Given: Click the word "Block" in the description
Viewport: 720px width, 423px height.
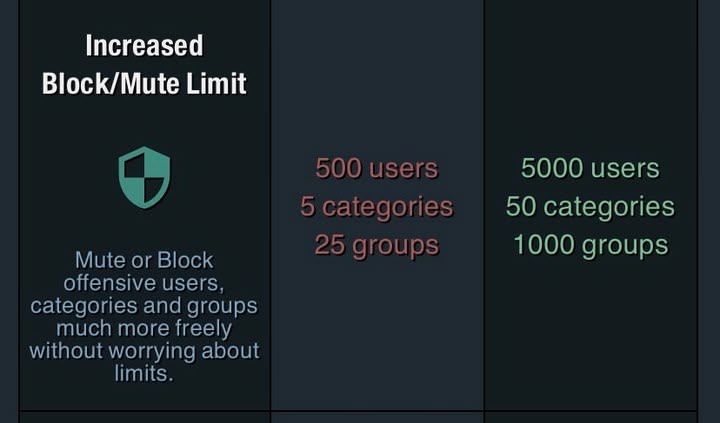Looking at the screenshot, I should coord(185,262).
